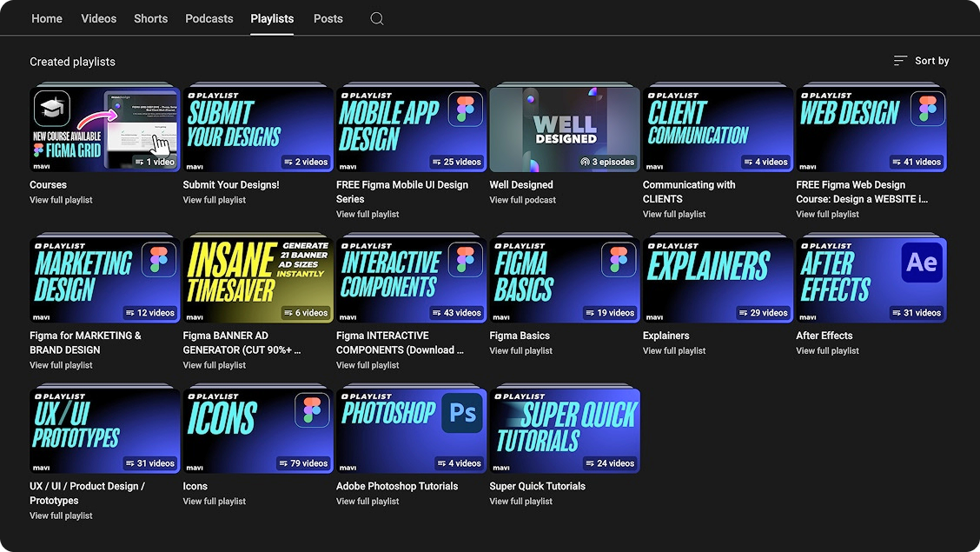This screenshot has width=980, height=552.
Task: Click podcast episodes badge on Well Designed
Action: pyautogui.click(x=607, y=162)
